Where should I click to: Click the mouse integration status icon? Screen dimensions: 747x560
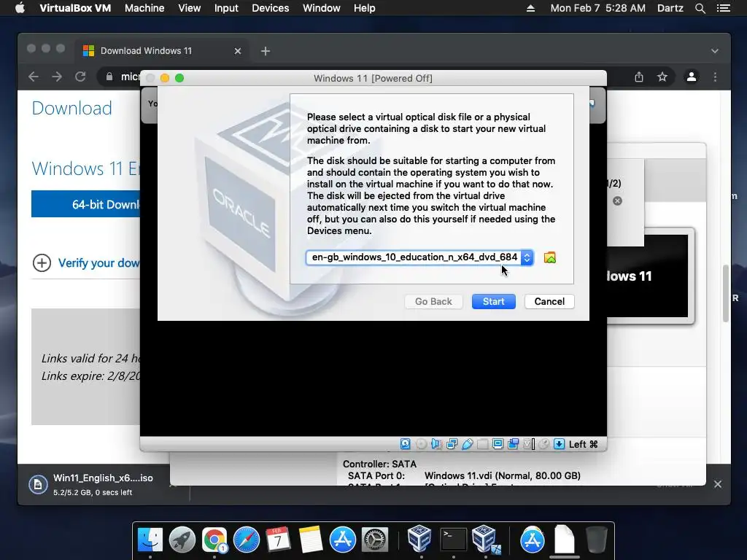[x=544, y=444]
